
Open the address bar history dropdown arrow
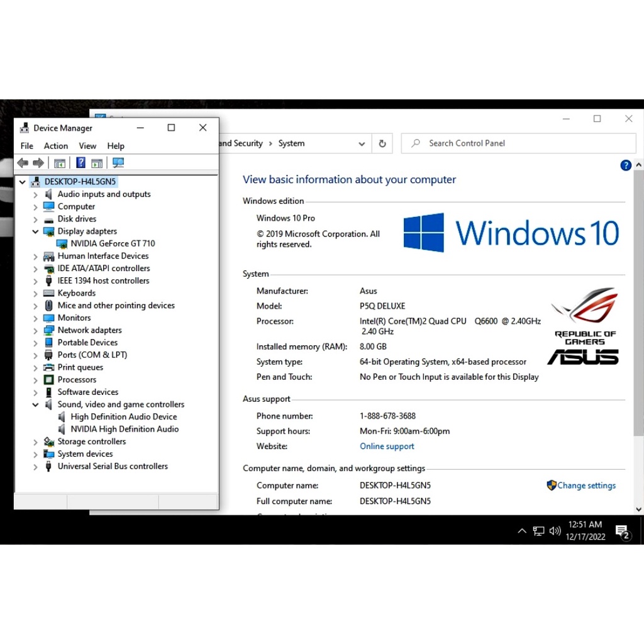pos(362,143)
